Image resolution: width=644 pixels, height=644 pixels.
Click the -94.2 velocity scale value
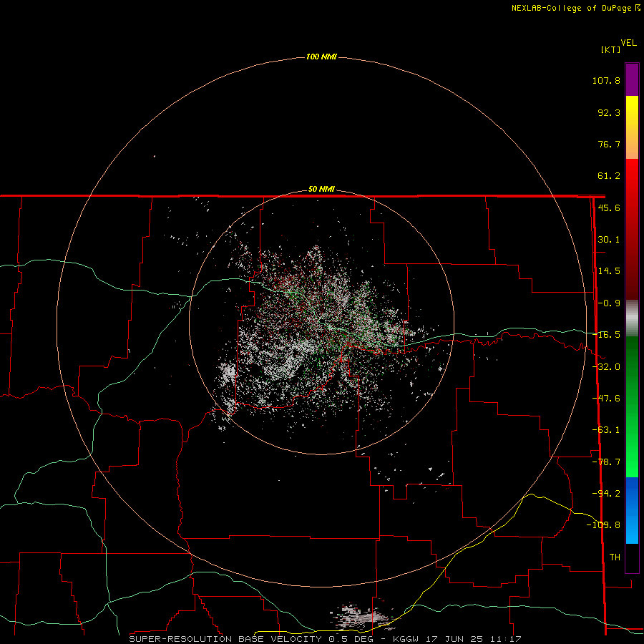pos(606,493)
